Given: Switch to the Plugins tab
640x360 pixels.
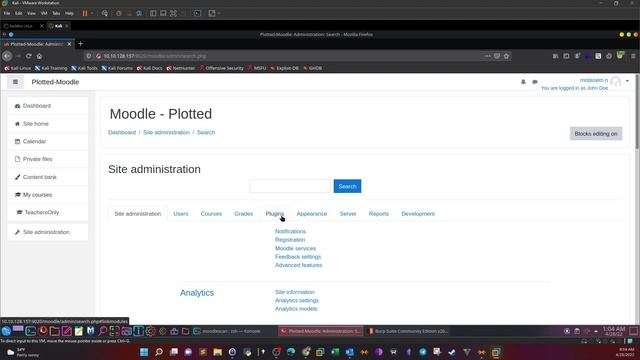Looking at the screenshot, I should point(275,213).
